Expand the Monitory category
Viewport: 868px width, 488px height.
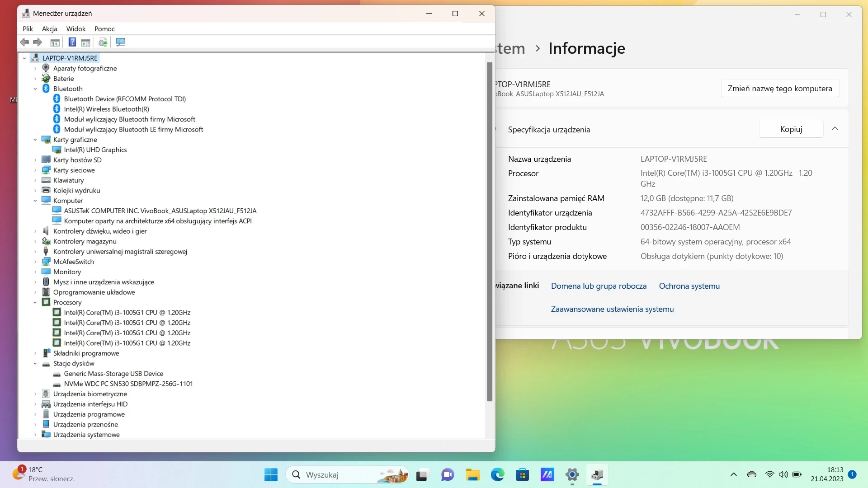click(35, 272)
